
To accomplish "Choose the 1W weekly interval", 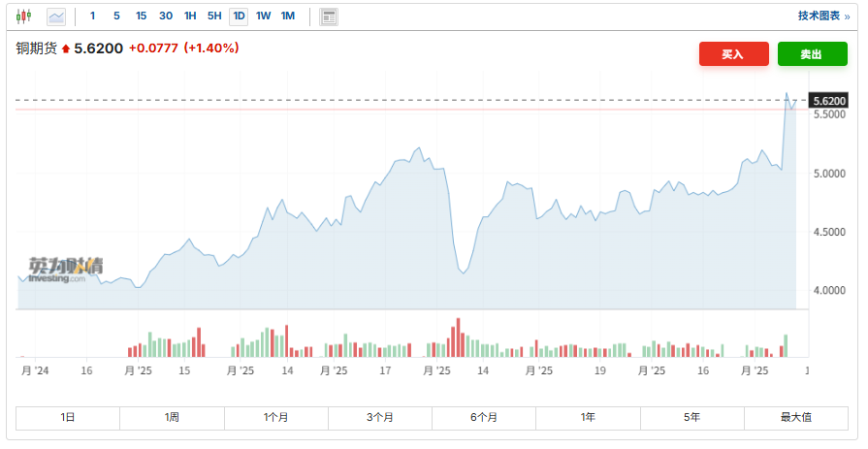I will coord(264,16).
